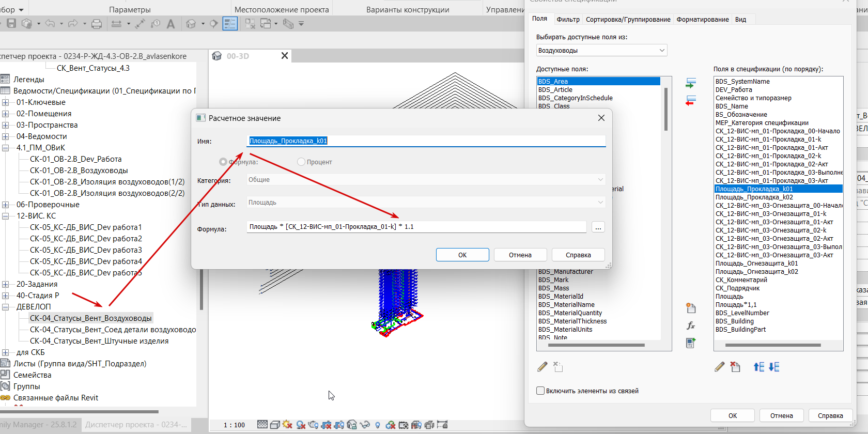Toggle the shadows icon in view control bar
The width and height of the screenshot is (868, 434).
[301, 425]
